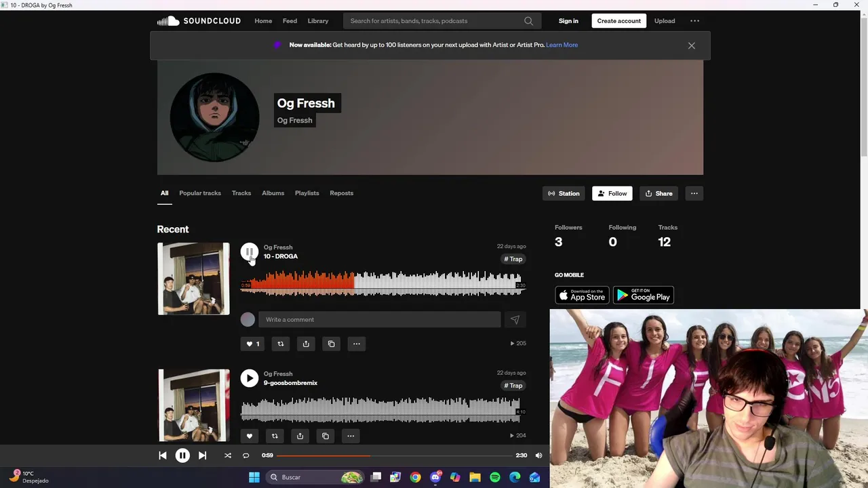Pause playback in bottom player bar
This screenshot has height=488, width=868.
[x=182, y=455]
